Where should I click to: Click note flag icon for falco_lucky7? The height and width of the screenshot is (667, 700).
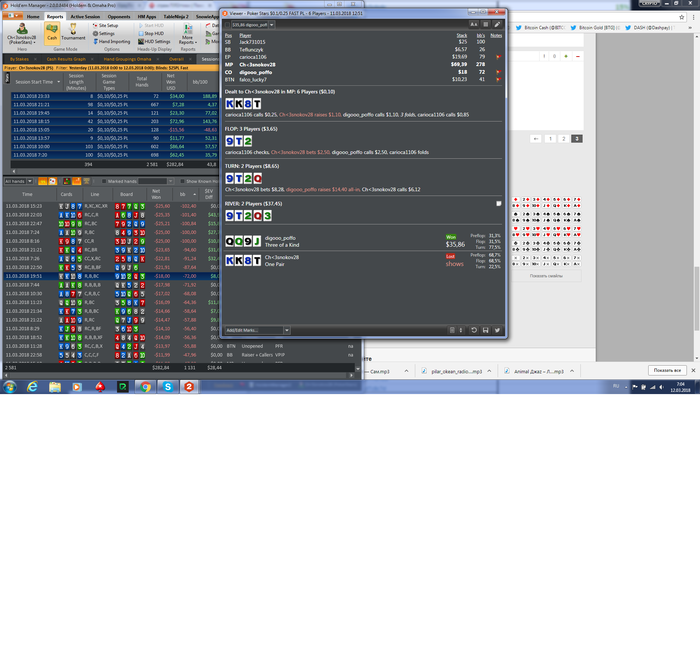pos(498,79)
